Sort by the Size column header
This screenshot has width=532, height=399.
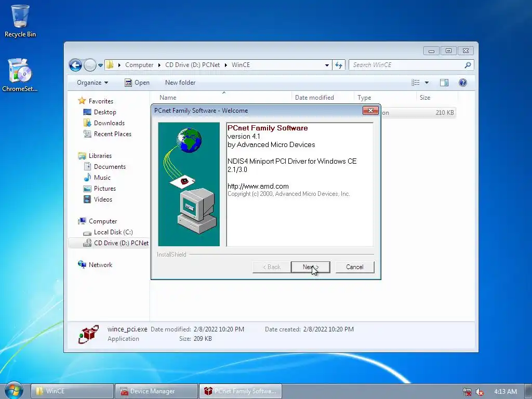pyautogui.click(x=436, y=97)
